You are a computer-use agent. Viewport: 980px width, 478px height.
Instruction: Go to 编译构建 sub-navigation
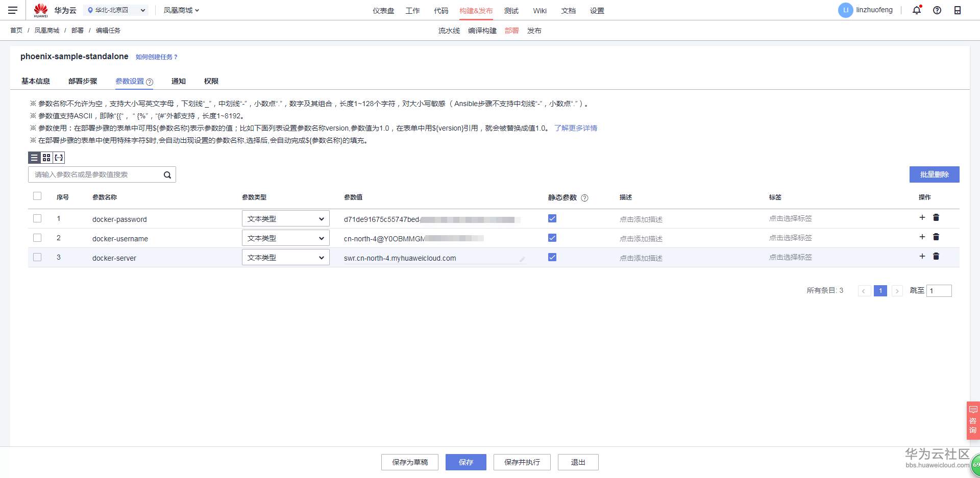click(x=482, y=31)
